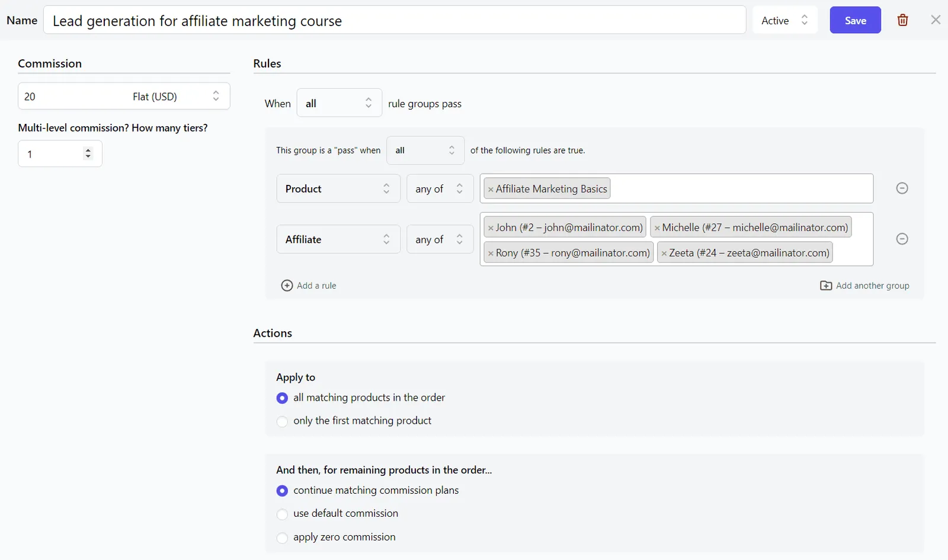Remove the Affiliate rule with minus icon

pos(902,239)
